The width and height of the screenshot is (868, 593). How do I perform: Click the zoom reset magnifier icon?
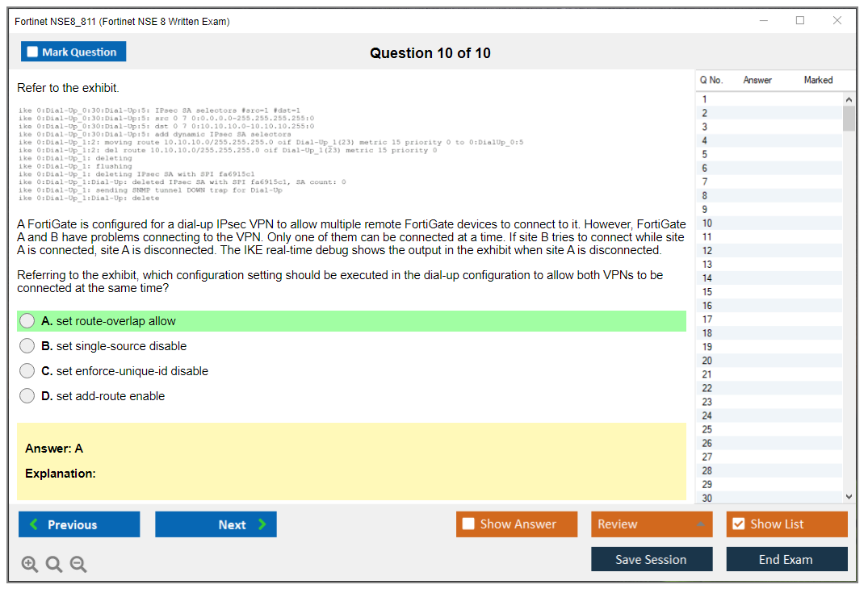click(53, 565)
